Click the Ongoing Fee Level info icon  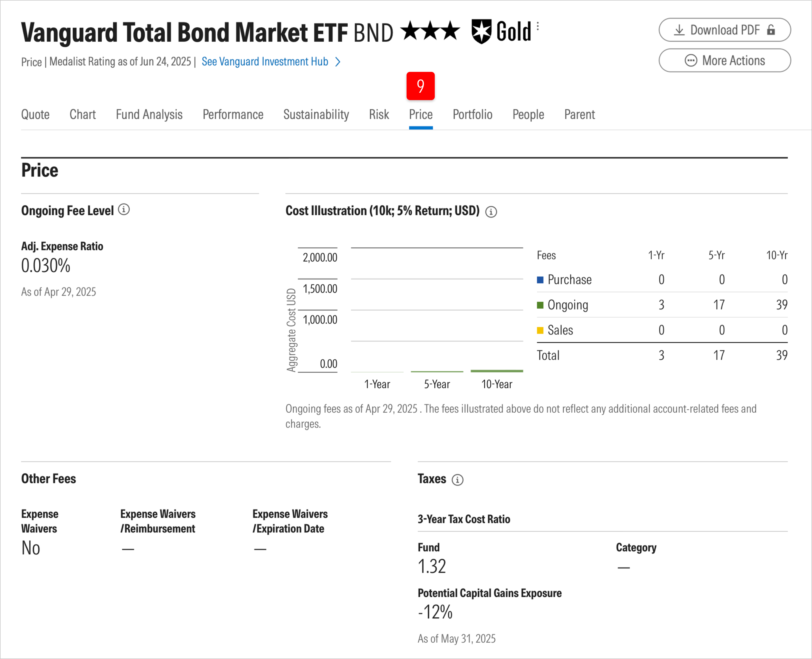point(124,209)
